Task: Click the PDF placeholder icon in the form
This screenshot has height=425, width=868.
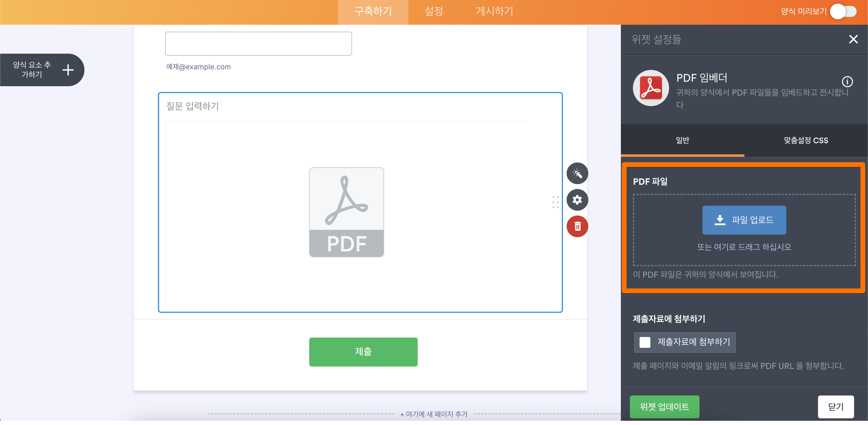Action: click(346, 212)
